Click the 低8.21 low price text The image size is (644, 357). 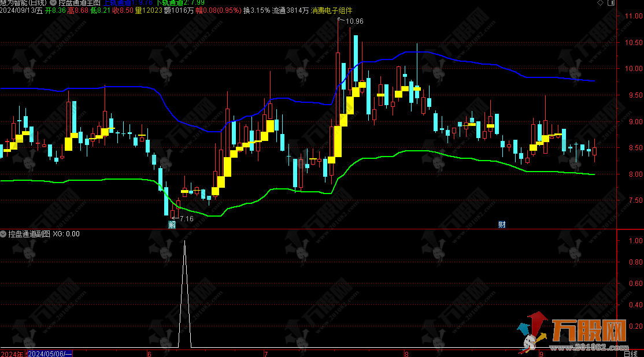coord(101,10)
